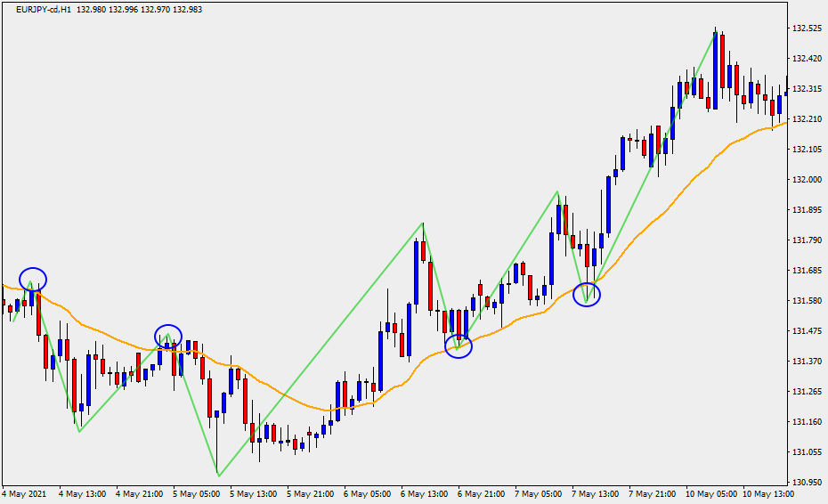Click the 132.525 price axis label

807,28
